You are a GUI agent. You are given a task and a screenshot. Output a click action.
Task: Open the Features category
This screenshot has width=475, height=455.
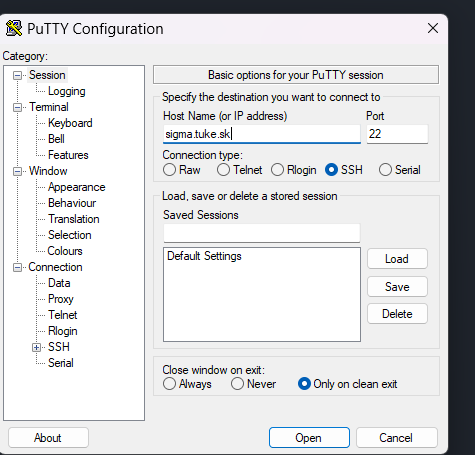click(68, 155)
